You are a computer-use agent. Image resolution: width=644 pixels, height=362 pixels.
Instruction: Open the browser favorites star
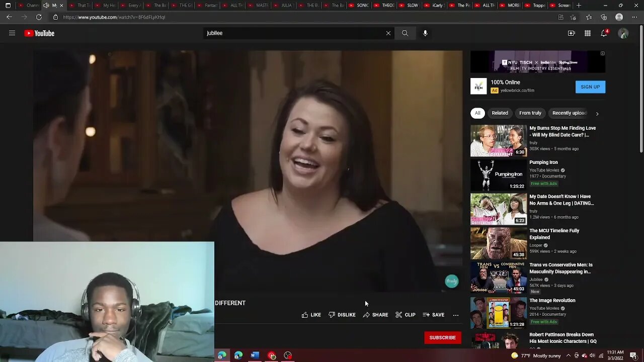click(x=589, y=17)
